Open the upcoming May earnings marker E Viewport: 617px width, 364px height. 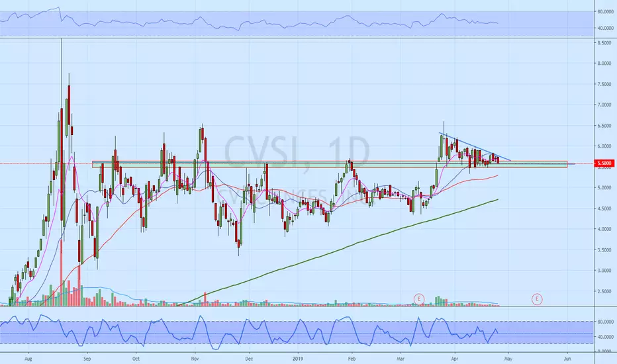click(537, 299)
